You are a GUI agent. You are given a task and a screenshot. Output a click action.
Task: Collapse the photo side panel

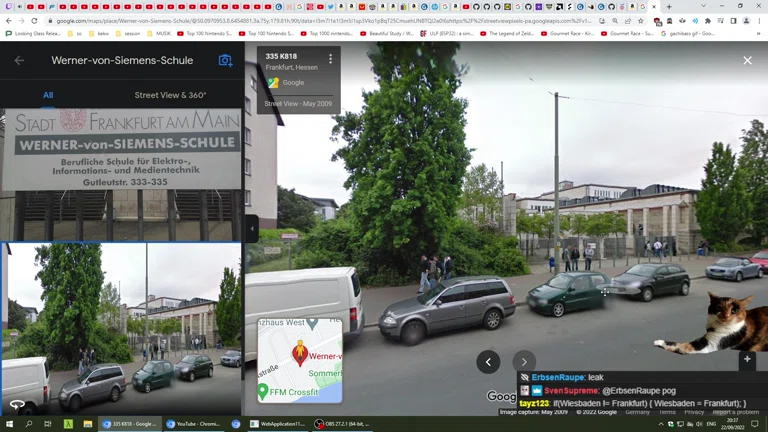(x=251, y=229)
